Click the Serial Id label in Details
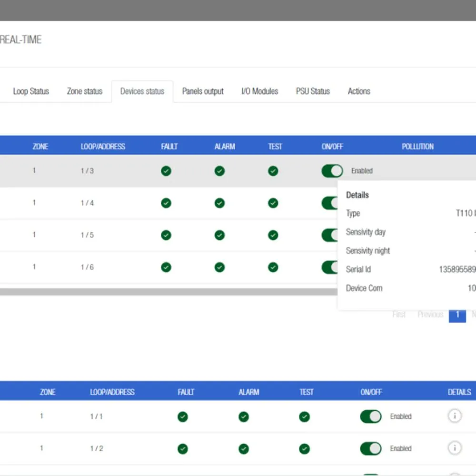 pos(358,269)
